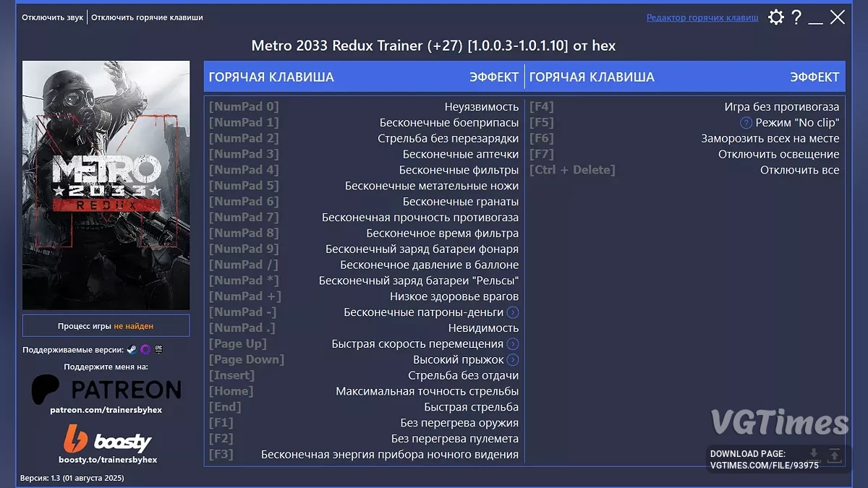The image size is (868, 488).
Task: Click Отключить все text
Action: pos(800,171)
